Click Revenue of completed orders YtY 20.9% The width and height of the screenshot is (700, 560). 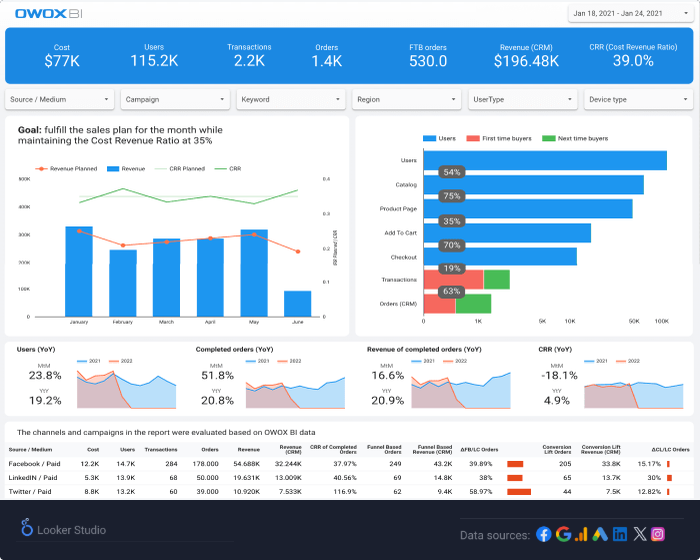pos(388,401)
